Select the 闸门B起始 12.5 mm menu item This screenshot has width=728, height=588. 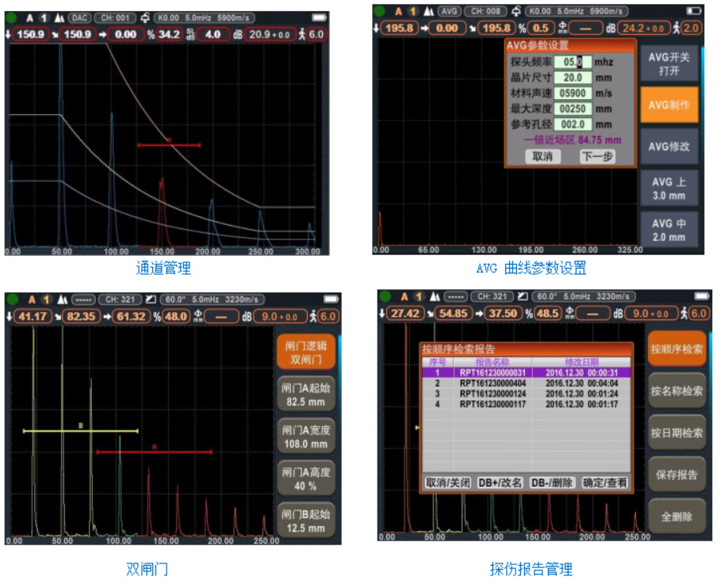(306, 521)
